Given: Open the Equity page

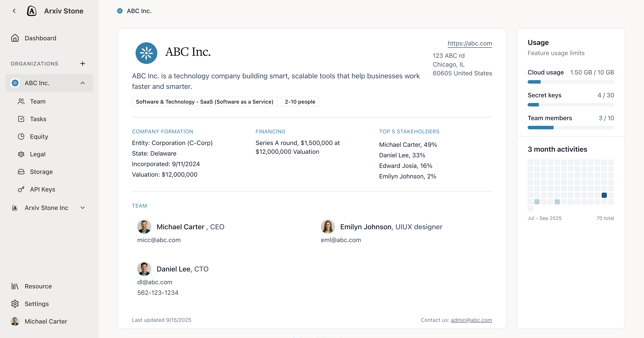Looking at the screenshot, I should [x=39, y=137].
